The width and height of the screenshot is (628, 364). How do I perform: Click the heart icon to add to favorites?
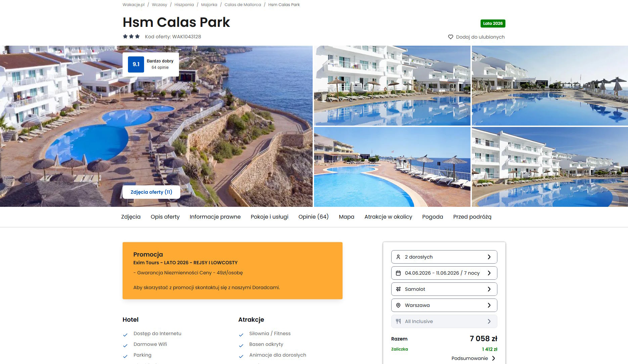(451, 37)
